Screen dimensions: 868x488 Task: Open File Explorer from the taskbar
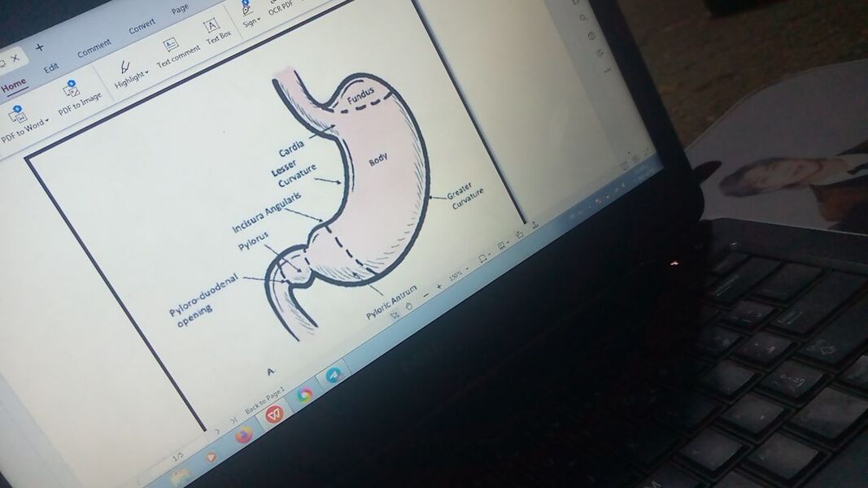(x=180, y=477)
